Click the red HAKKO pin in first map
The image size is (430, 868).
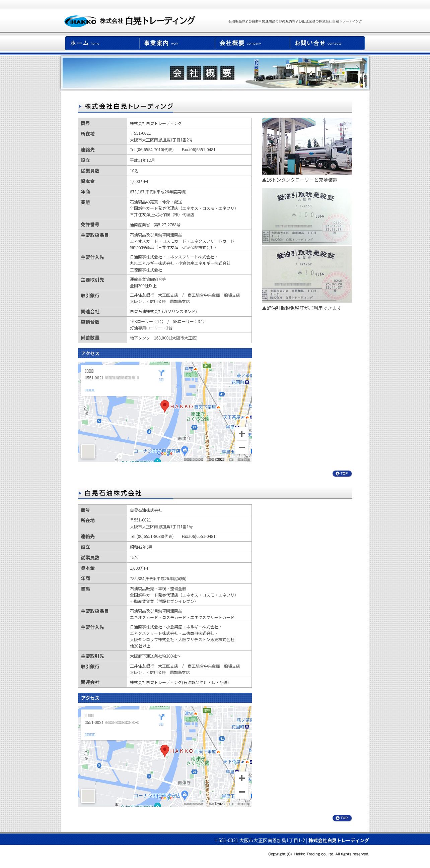click(164, 406)
